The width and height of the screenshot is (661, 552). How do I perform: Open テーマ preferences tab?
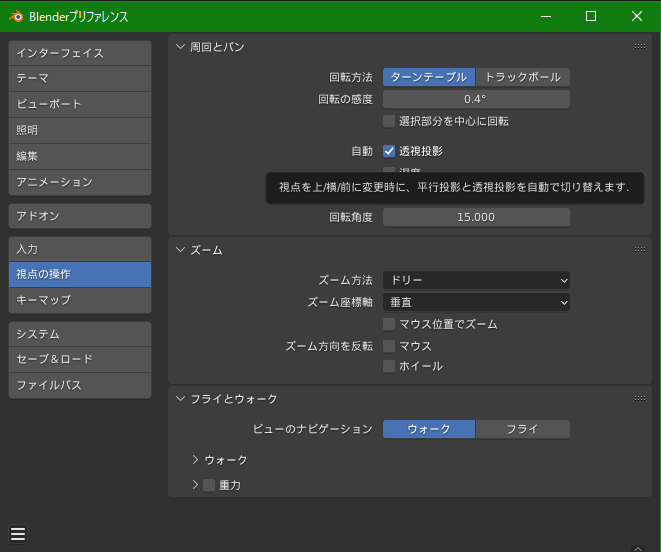[80, 78]
